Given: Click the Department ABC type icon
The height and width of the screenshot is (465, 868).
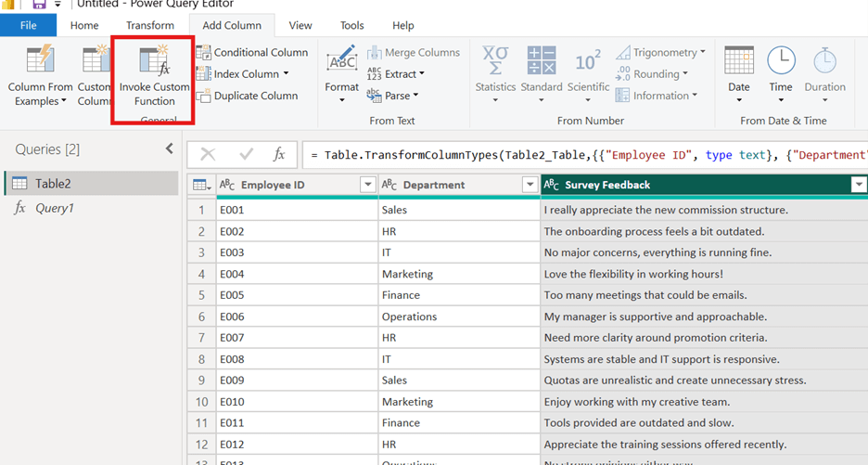Looking at the screenshot, I should tap(389, 185).
